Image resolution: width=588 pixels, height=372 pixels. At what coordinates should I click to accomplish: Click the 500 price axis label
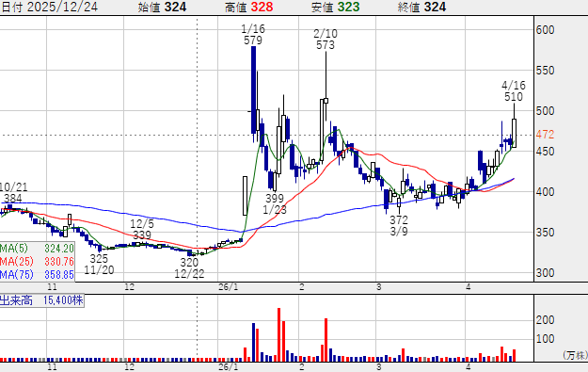546,111
